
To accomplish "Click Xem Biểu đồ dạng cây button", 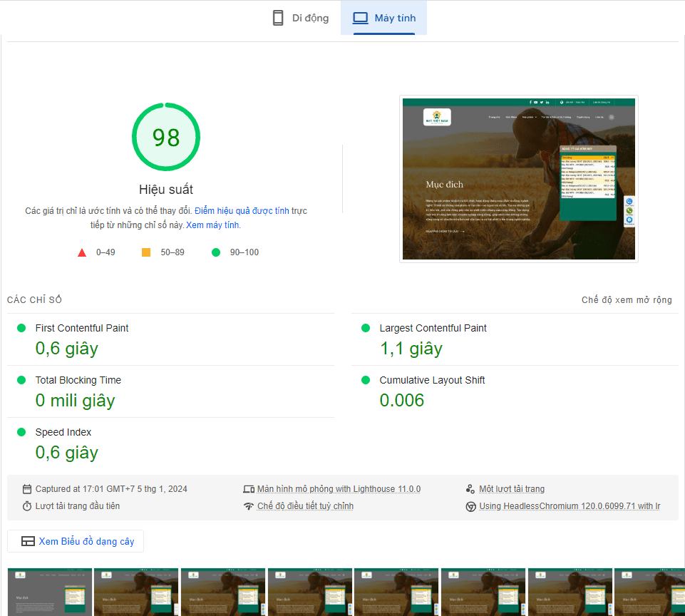I will coord(76,541).
